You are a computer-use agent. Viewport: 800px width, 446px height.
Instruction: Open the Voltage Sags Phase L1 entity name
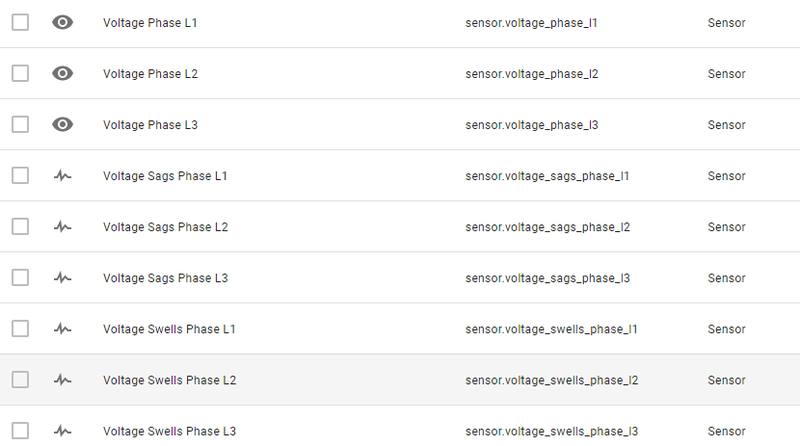(x=165, y=175)
